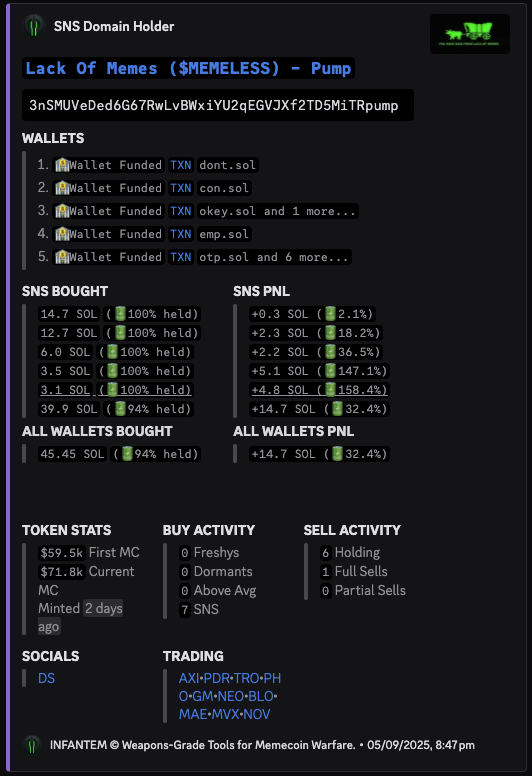
Task: Click 'okey.sol and 1 more...' text
Action: coord(278,211)
